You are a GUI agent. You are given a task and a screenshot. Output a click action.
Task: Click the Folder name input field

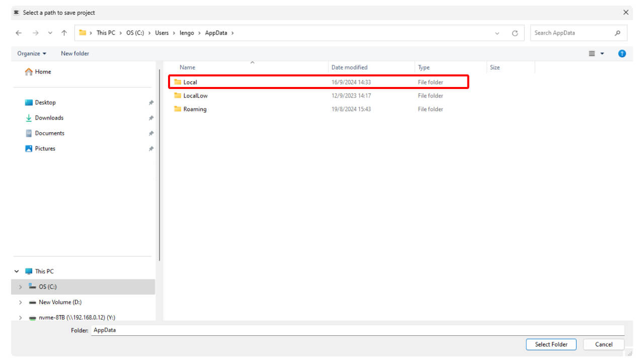pyautogui.click(x=358, y=330)
